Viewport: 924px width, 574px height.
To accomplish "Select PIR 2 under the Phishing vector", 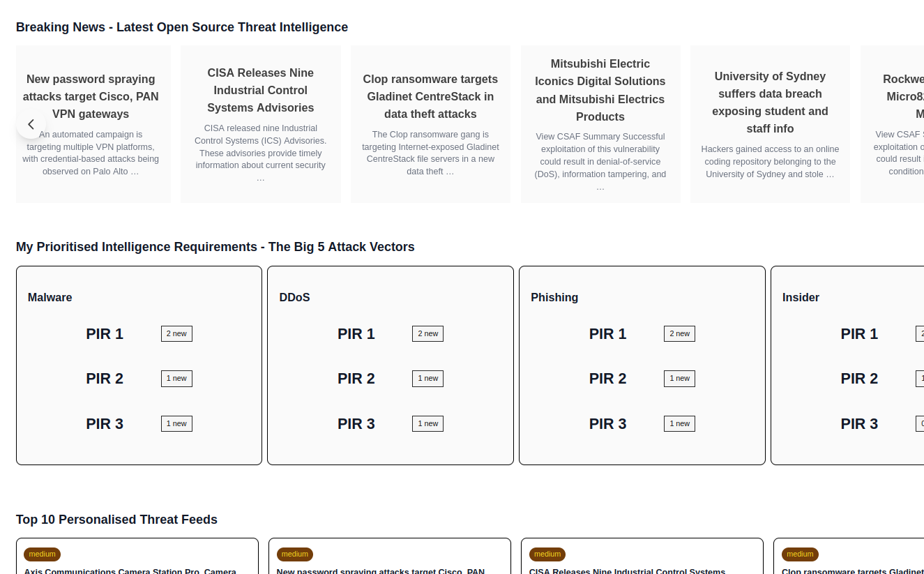I will [607, 379].
